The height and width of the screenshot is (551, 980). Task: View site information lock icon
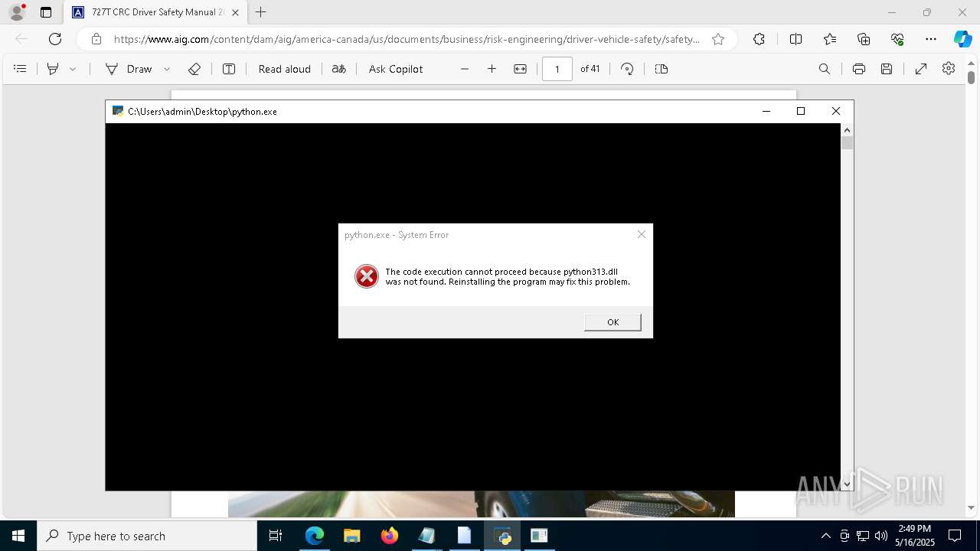96,39
